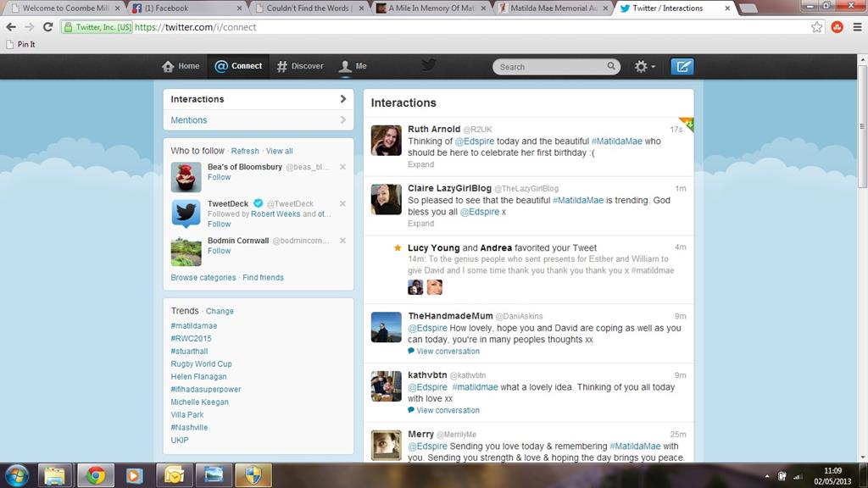The height and width of the screenshot is (488, 868).
Task: Open #Nashville trend
Action: pos(189,428)
